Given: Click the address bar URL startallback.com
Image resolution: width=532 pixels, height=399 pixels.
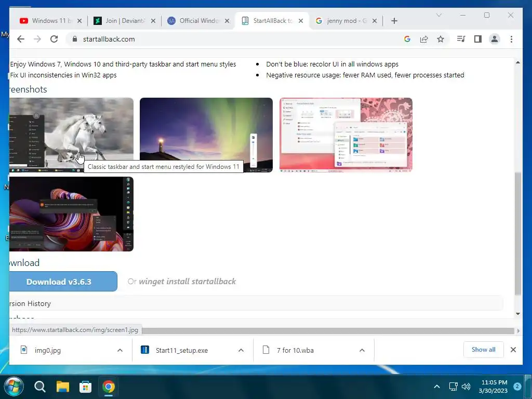Looking at the screenshot, I should click(109, 39).
